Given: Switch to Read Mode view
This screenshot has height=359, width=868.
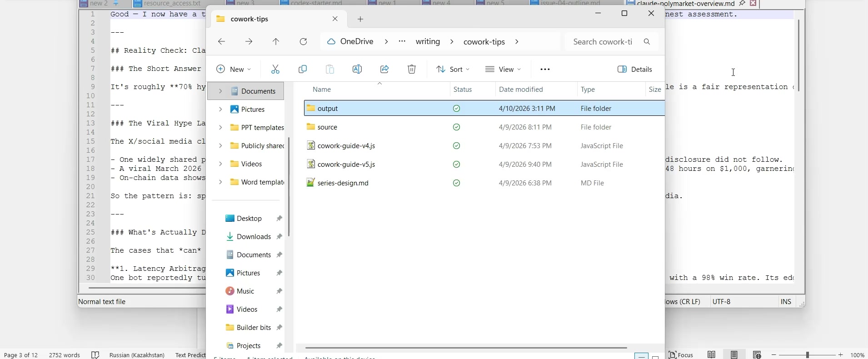Looking at the screenshot, I should click(712, 354).
